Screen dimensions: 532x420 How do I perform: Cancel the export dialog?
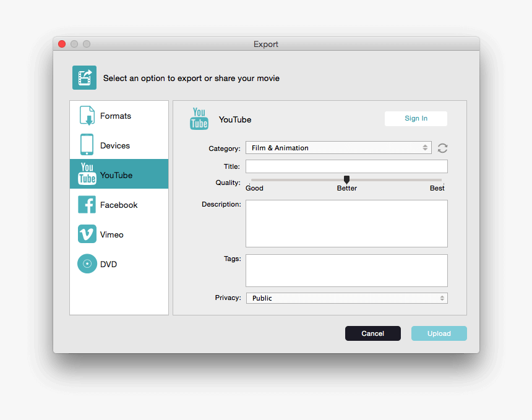372,333
